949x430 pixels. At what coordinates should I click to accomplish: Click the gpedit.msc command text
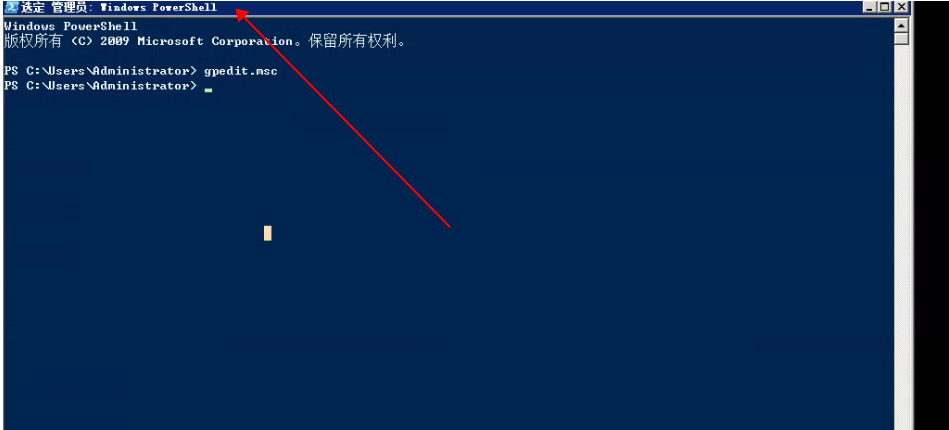click(x=241, y=71)
